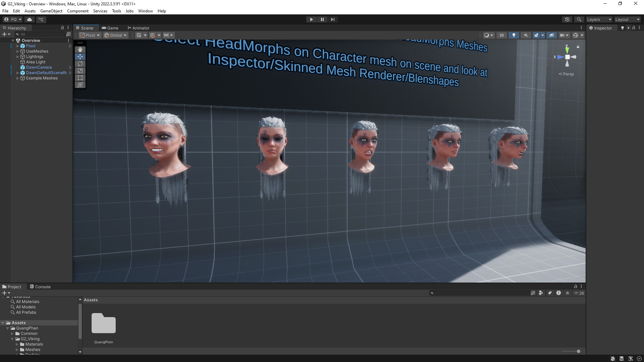Screen dimensions: 644x362
Task: Open draw mode shading dropdown
Action: (489, 35)
